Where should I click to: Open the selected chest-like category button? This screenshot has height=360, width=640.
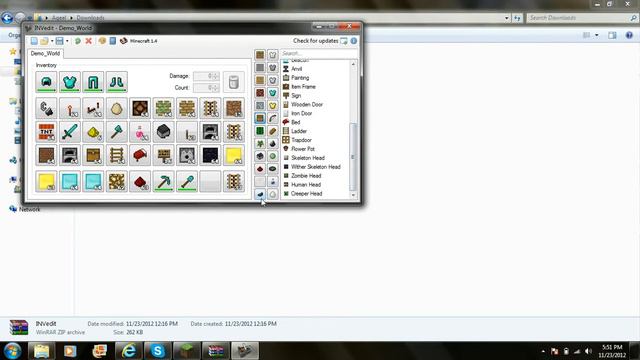(260, 118)
